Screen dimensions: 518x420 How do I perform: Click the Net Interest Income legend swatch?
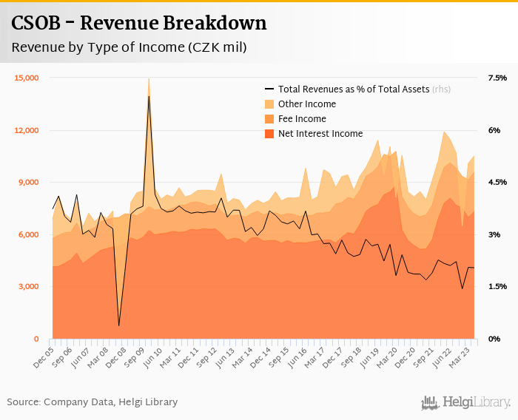(x=269, y=134)
